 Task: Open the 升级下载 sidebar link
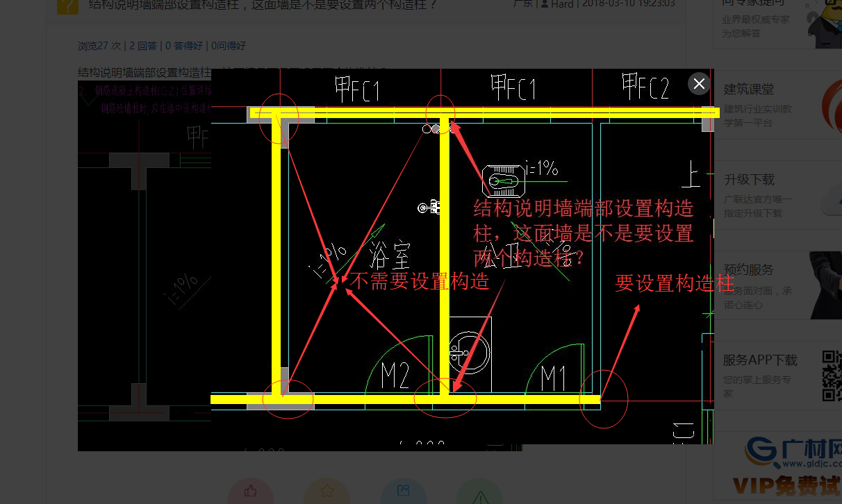(x=749, y=179)
